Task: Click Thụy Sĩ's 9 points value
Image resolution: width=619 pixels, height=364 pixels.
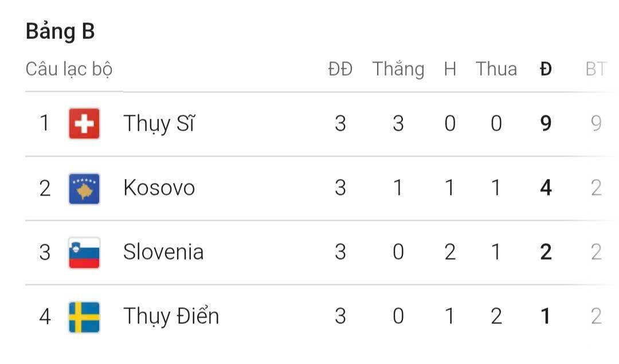Action: (546, 123)
